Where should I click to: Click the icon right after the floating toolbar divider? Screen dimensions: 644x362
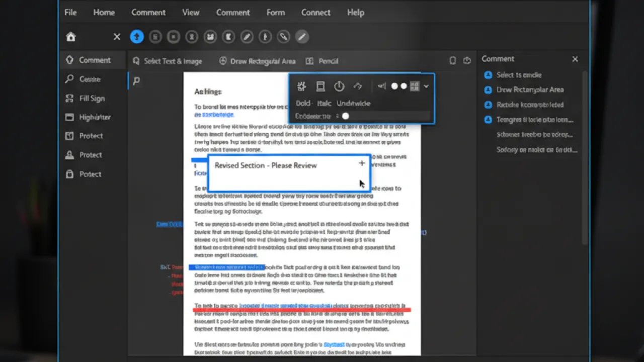coord(382,86)
